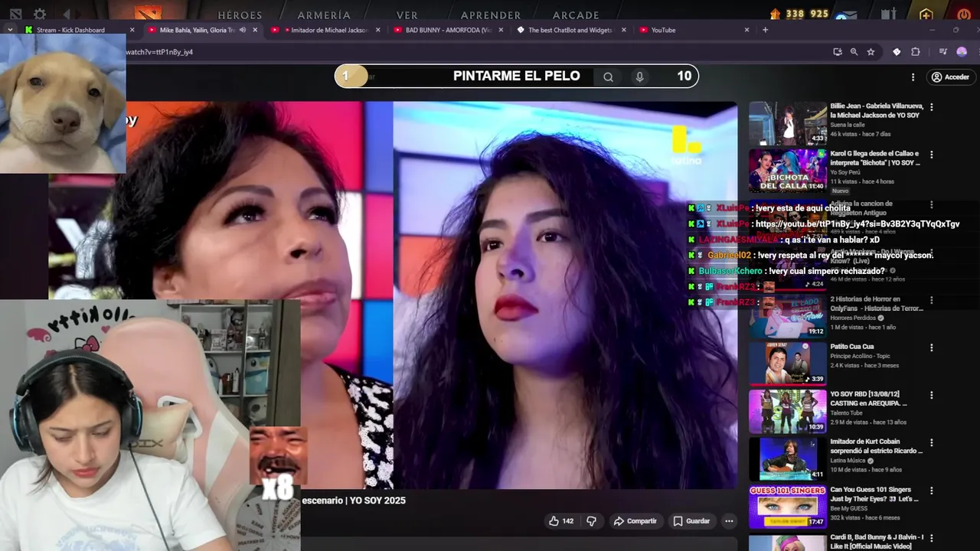Mute the Mike Bahía tab audio icon
The image size is (980, 551).
point(242,30)
